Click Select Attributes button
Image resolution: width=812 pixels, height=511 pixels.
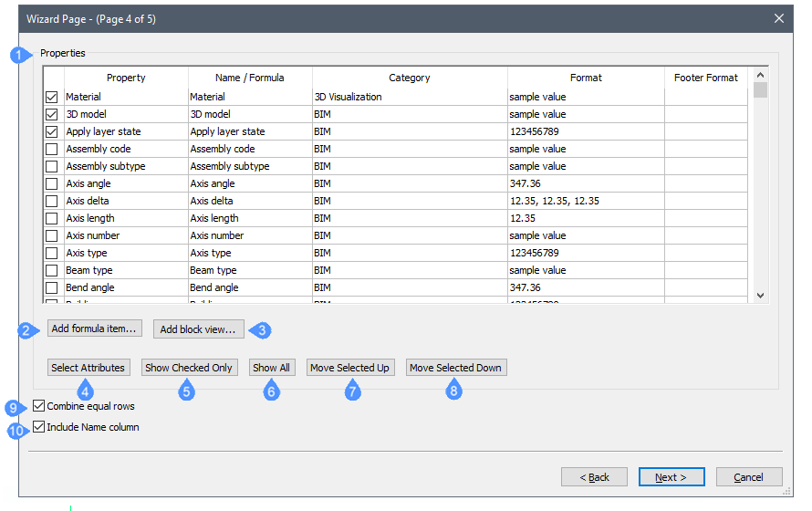point(88,368)
